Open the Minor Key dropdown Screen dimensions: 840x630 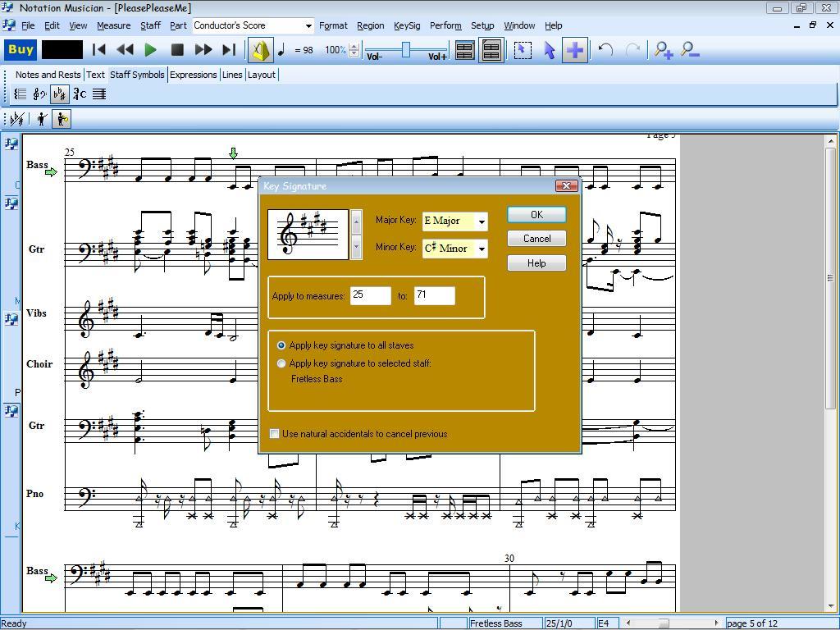[481, 248]
